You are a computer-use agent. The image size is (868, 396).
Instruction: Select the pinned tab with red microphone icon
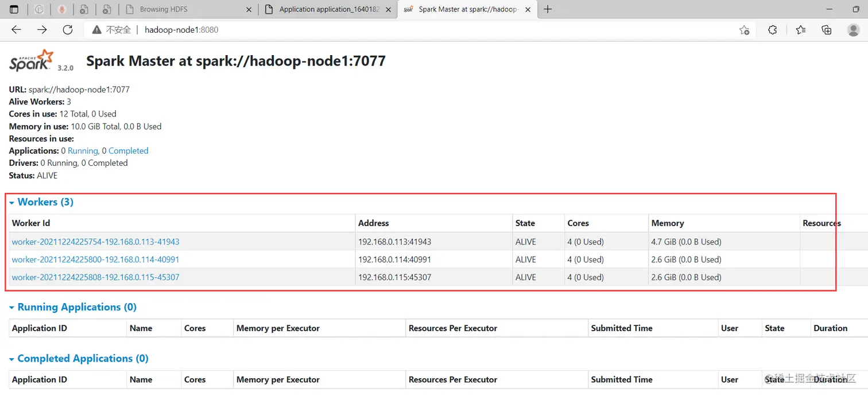click(61, 9)
